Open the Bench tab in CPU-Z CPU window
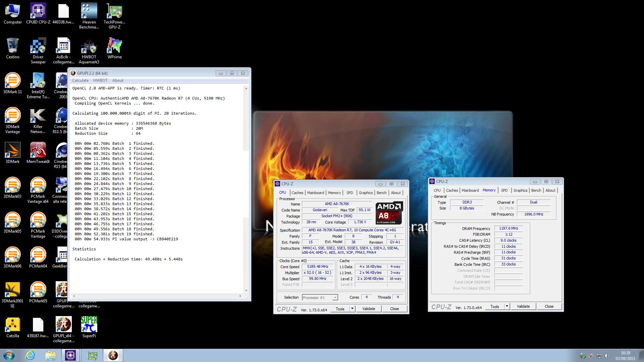This screenshot has height=362, width=644. tap(381, 193)
